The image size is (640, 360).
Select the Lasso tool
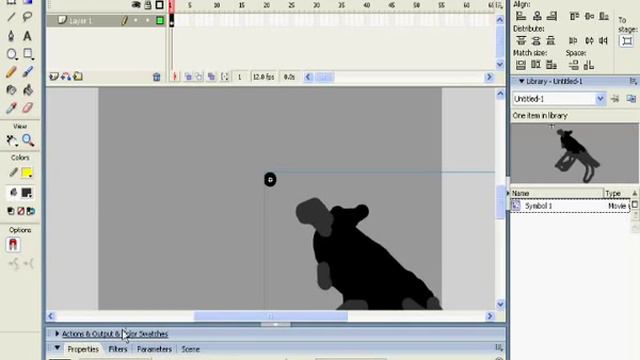27,17
